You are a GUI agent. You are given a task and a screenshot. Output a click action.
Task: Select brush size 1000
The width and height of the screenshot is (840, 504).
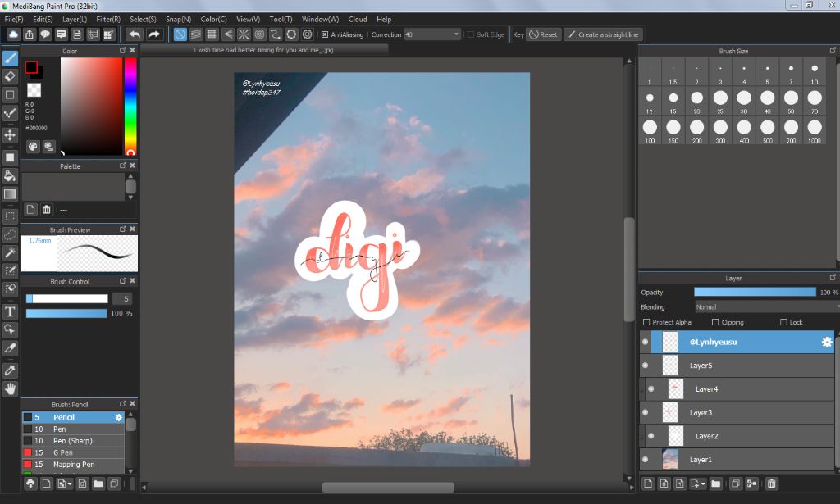(815, 132)
